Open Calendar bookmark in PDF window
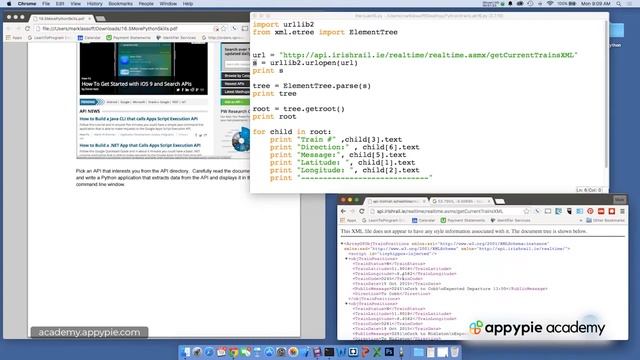The height and width of the screenshot is (360, 640). tap(89, 38)
